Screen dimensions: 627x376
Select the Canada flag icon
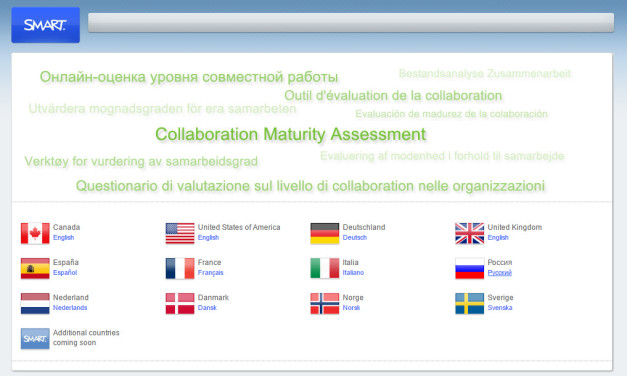[35, 233]
